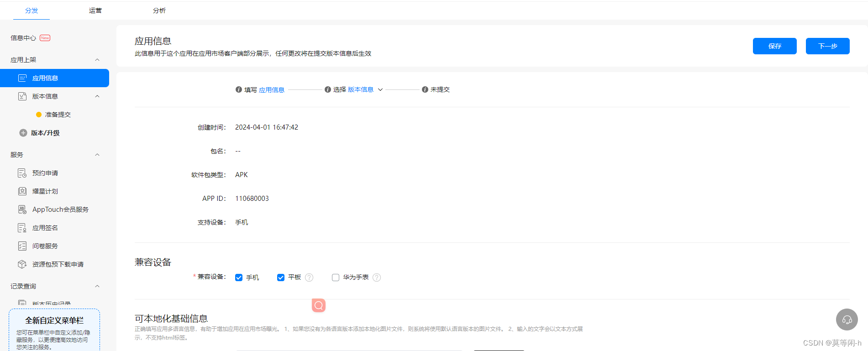The image size is (868, 351).
Task: Click the APP ID value 110680003
Action: pos(252,199)
